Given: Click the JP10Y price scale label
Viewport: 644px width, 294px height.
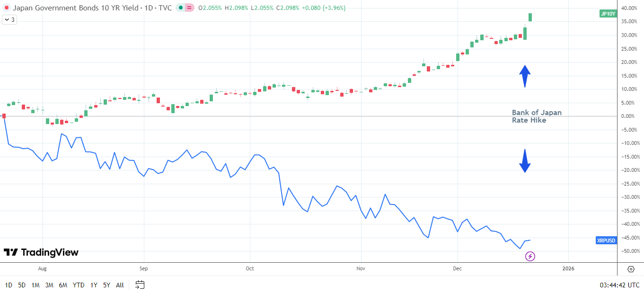Looking at the screenshot, I should point(608,14).
